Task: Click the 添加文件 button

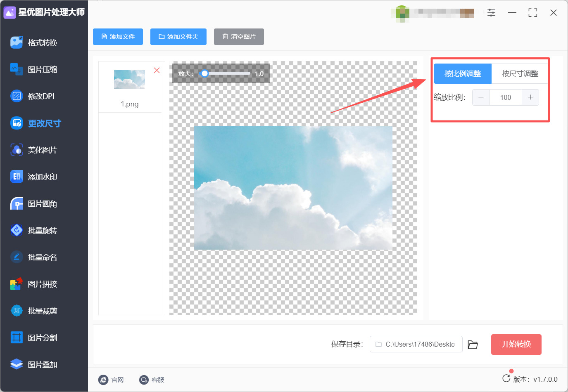Action: pyautogui.click(x=118, y=37)
